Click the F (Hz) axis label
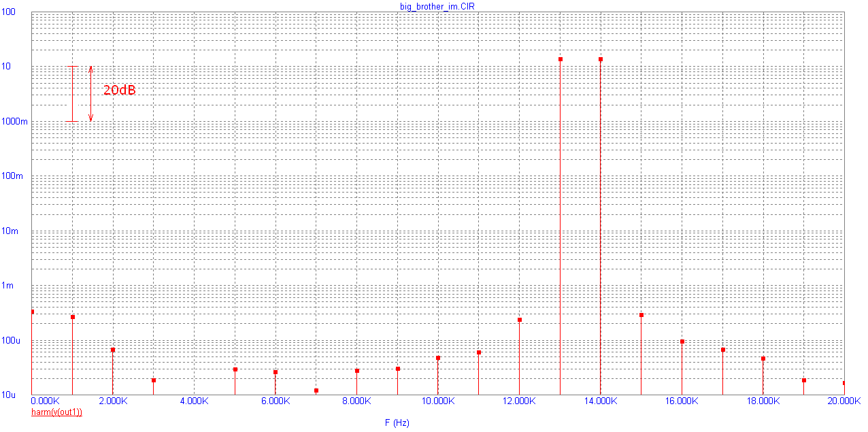 point(397,422)
